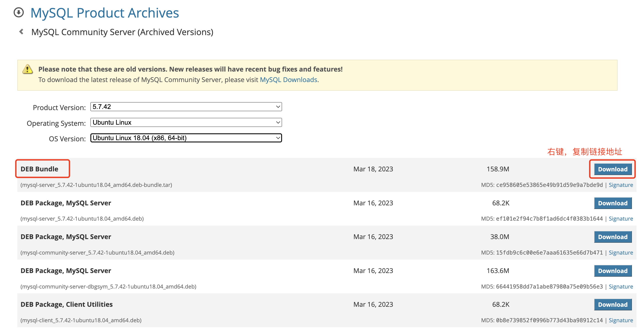644x330 pixels.
Task: Open the Signature link for DEB Bundle
Action: click(620, 185)
